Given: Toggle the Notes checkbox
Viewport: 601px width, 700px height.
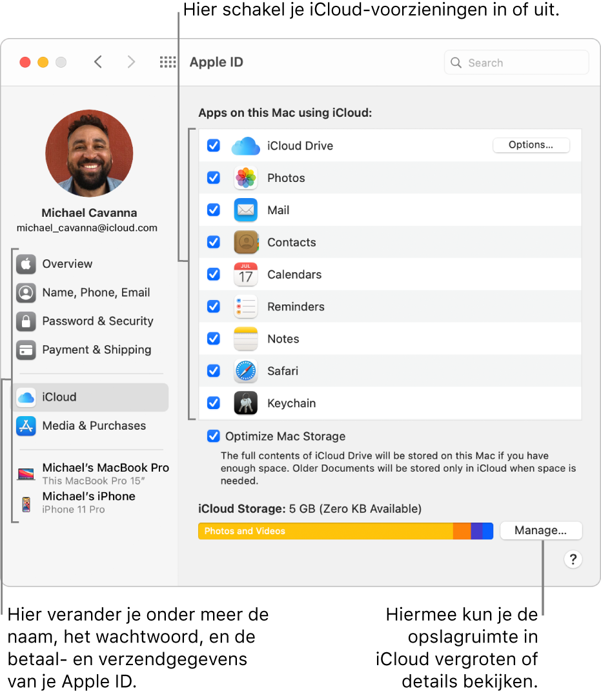Looking at the screenshot, I should point(214,339).
